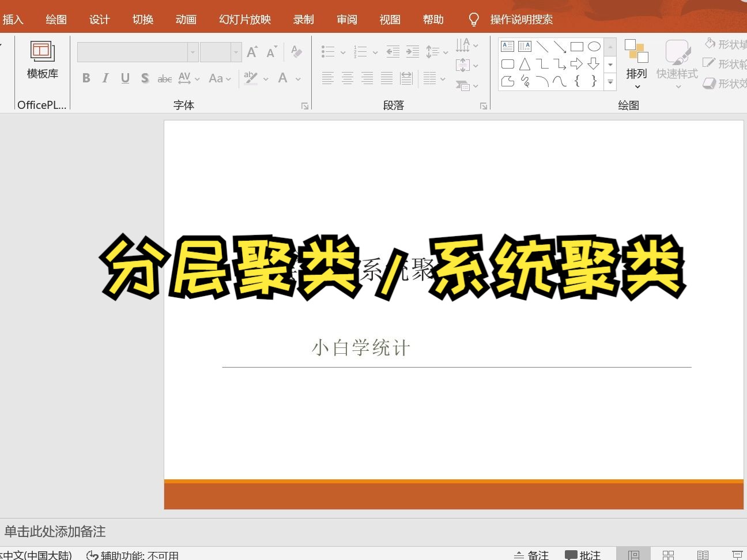Toggle Italic formatting
Viewport: 747px width, 560px height.
(105, 78)
